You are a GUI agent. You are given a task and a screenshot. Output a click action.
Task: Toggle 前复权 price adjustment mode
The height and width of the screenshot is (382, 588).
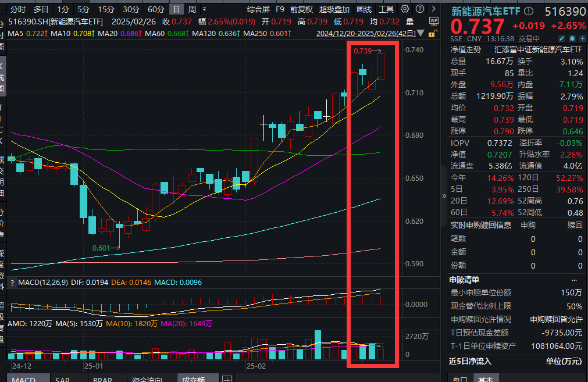coord(301,9)
